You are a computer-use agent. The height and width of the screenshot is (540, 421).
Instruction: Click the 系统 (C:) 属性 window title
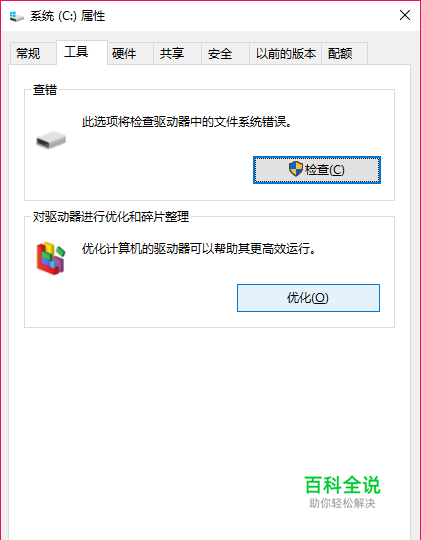pos(68,16)
